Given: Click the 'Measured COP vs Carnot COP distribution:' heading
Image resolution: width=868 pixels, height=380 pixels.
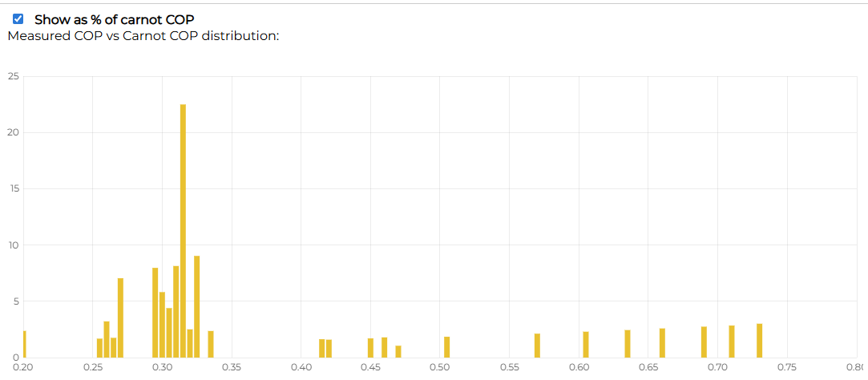Looking at the screenshot, I should 143,35.
